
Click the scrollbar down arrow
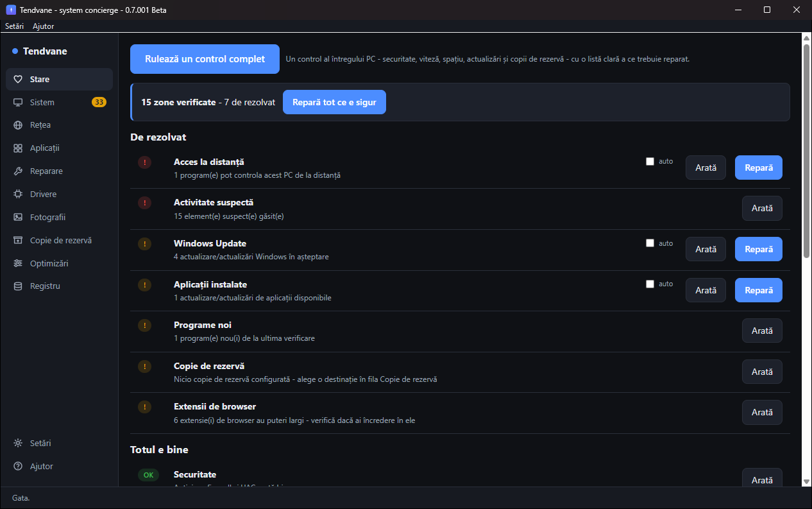[807, 481]
